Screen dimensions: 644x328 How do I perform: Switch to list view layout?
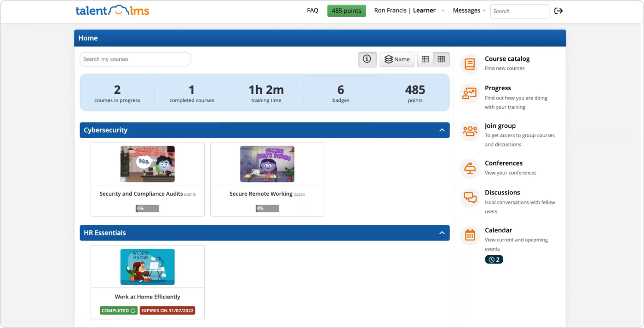pyautogui.click(x=425, y=59)
